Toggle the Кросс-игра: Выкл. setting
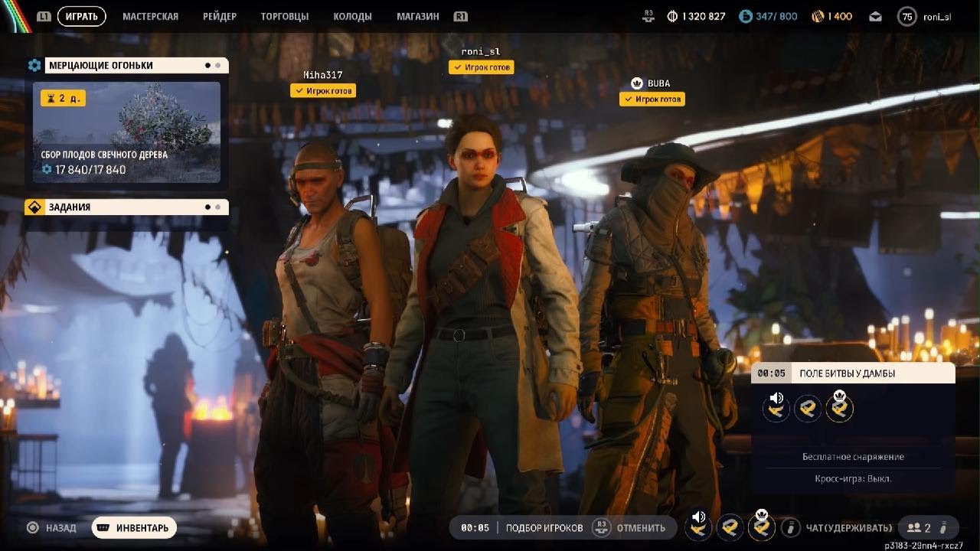 pyautogui.click(x=853, y=478)
